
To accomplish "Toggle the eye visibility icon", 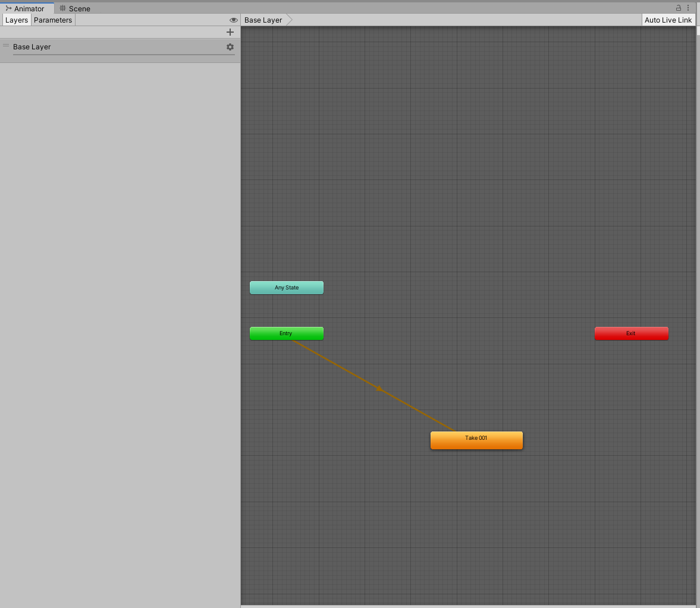I will (x=233, y=20).
